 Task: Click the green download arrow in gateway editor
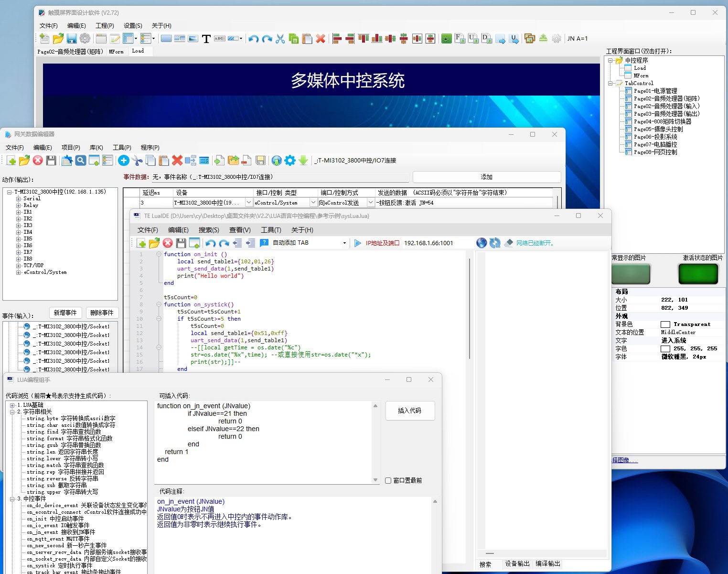point(303,161)
